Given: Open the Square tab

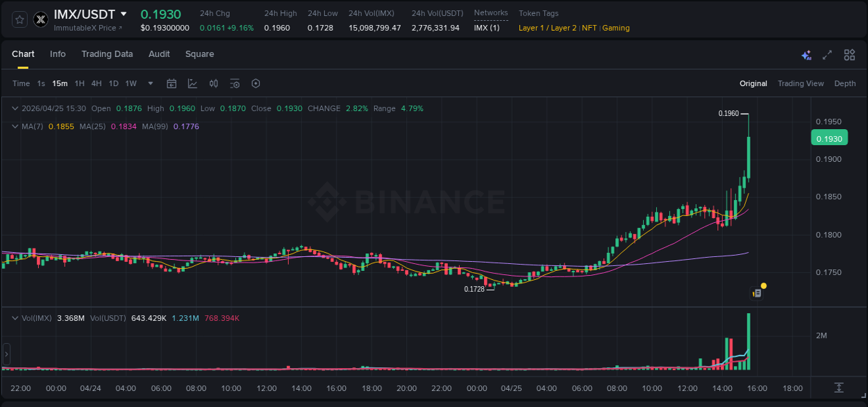Looking at the screenshot, I should pyautogui.click(x=199, y=53).
